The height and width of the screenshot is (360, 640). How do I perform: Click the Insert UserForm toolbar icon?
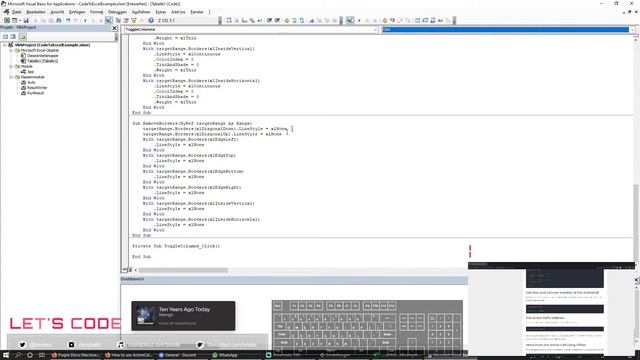tap(14, 20)
